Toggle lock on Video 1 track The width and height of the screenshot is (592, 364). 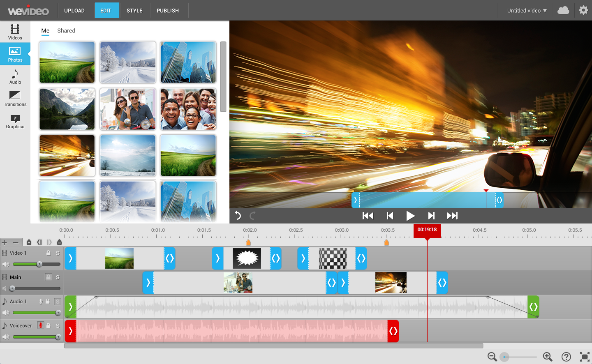tap(49, 253)
